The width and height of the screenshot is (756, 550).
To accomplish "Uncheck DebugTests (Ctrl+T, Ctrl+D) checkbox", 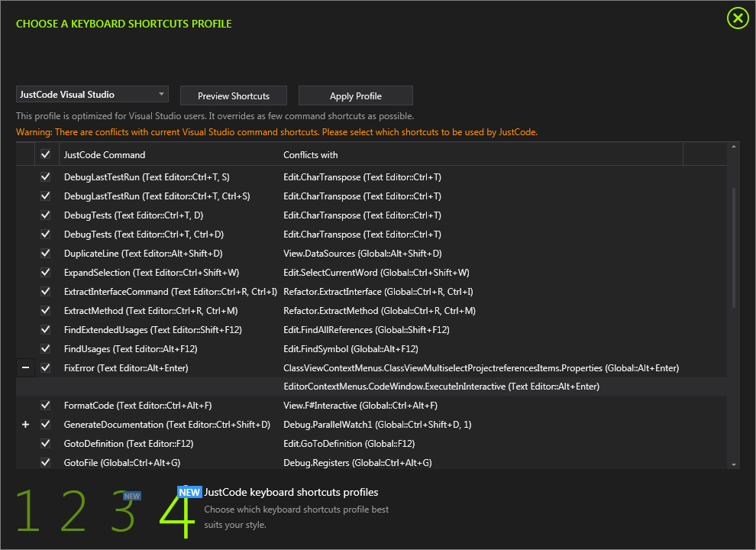I will (x=46, y=234).
